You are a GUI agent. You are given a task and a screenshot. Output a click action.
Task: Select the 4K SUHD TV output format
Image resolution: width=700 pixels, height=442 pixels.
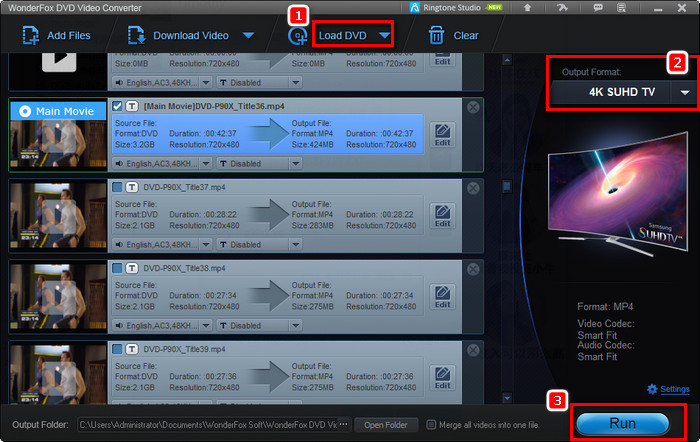(621, 92)
